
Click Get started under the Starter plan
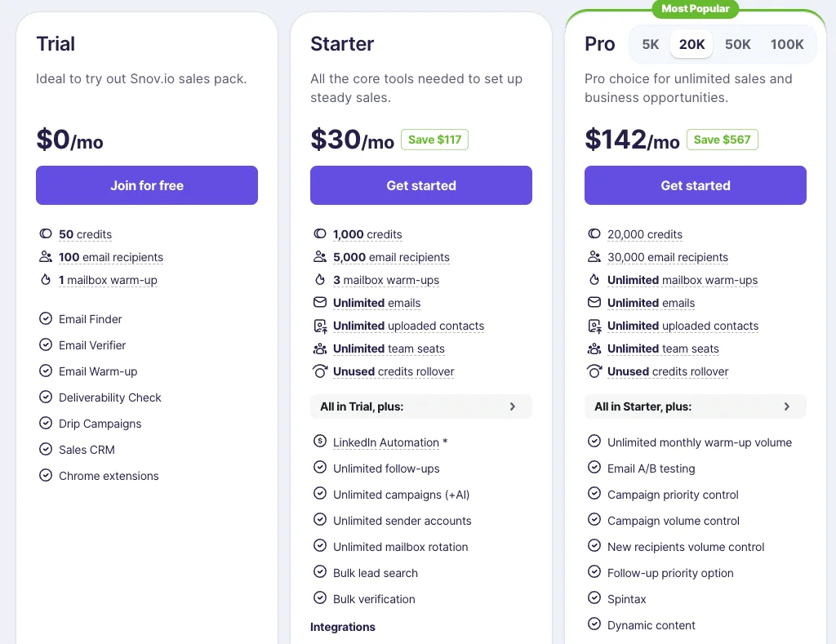point(421,185)
